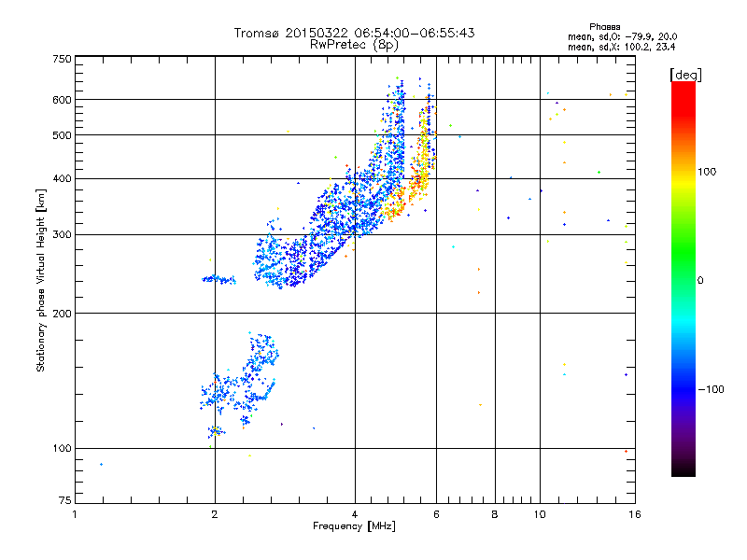Click the x-axis tick label '1'
Viewport: 747px width, 560px height.
[x=75, y=514]
